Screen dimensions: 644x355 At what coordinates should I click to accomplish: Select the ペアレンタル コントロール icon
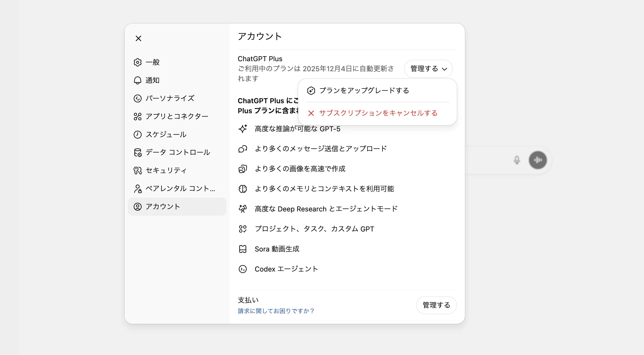138,189
